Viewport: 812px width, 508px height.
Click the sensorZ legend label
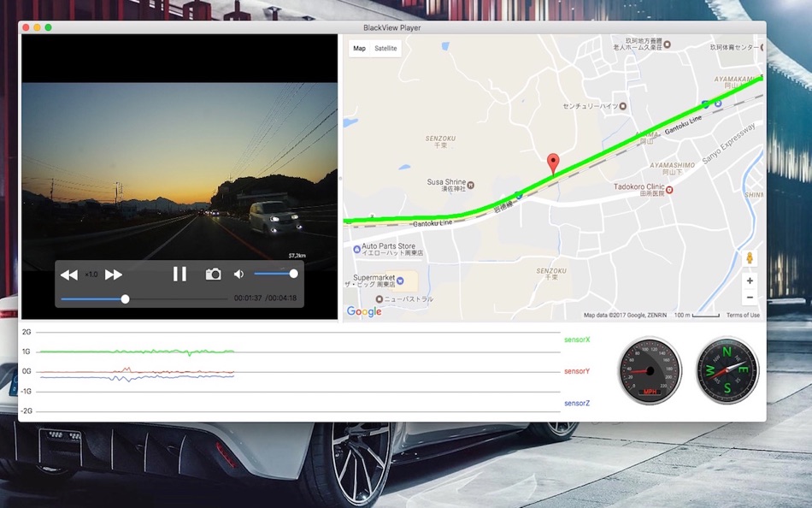[x=577, y=403]
